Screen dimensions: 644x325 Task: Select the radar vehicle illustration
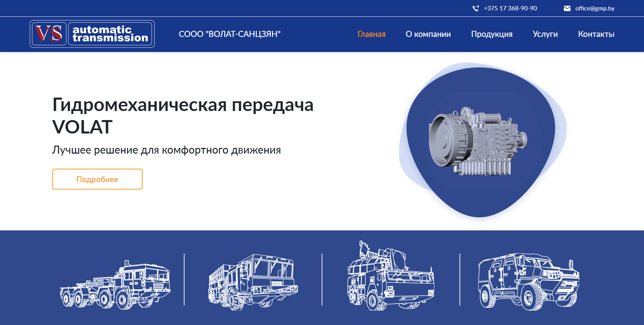pos(391,276)
